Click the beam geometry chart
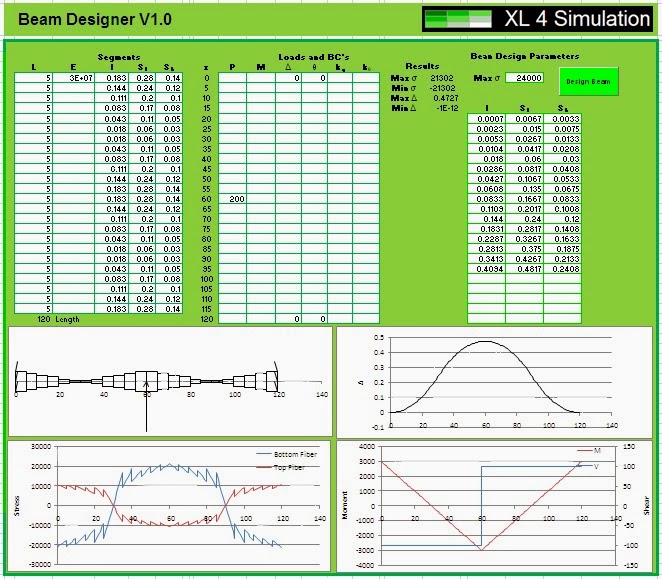This screenshot has width=662, height=579. 170,381
